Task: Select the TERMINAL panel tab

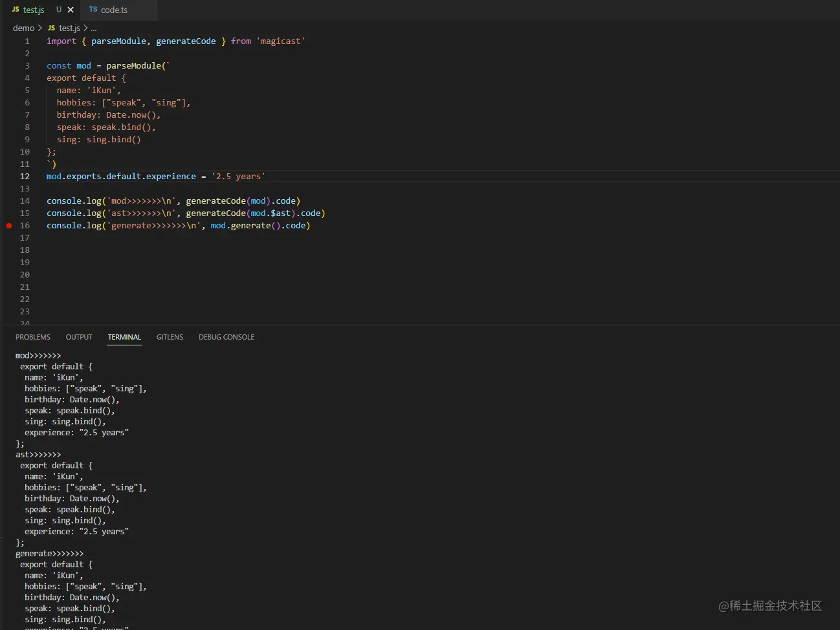Action: [124, 337]
